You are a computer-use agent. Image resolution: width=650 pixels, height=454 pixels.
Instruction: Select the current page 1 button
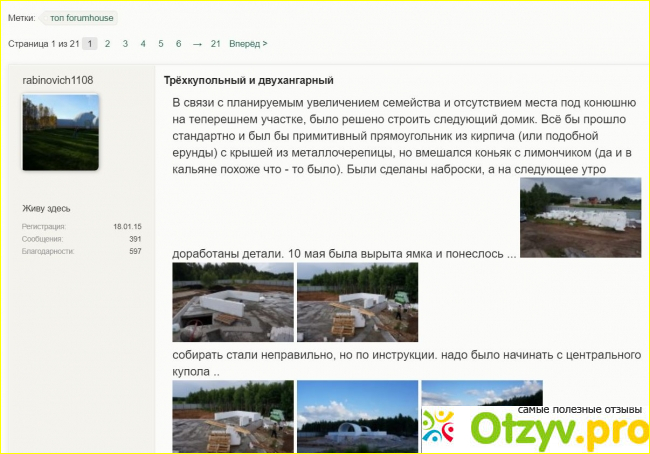click(89, 44)
